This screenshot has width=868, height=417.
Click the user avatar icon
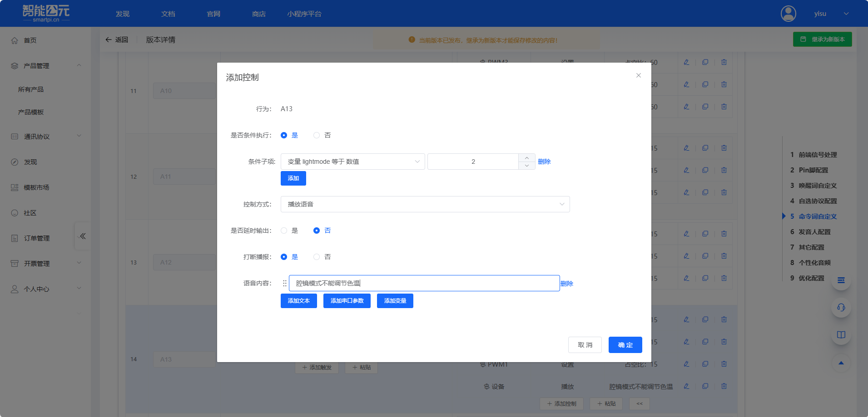pos(788,14)
